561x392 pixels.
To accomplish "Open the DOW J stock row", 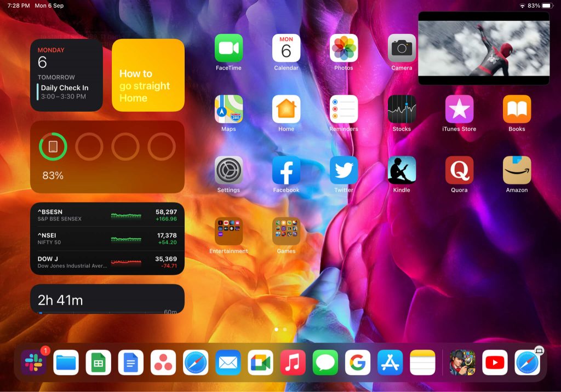I will tap(107, 262).
